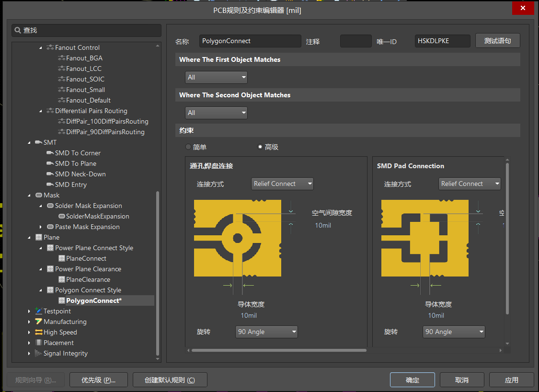Select the Power Plane Connect Style item
The width and height of the screenshot is (539, 392).
[x=94, y=248]
